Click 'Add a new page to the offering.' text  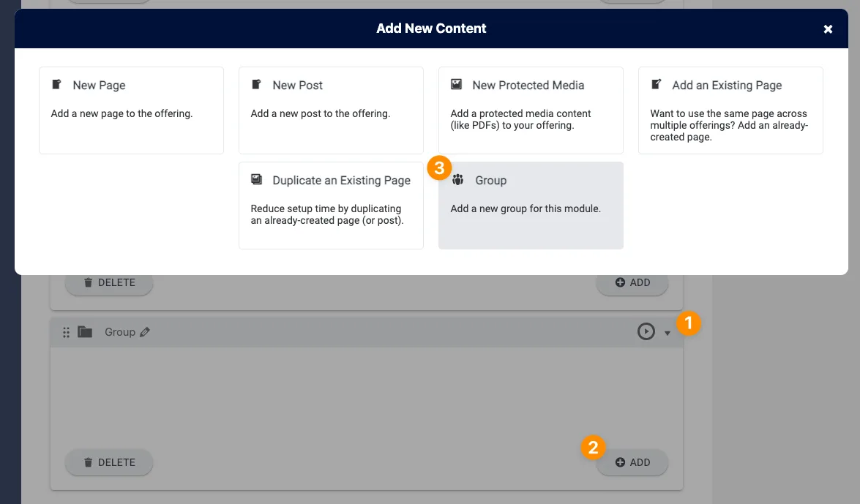point(121,113)
